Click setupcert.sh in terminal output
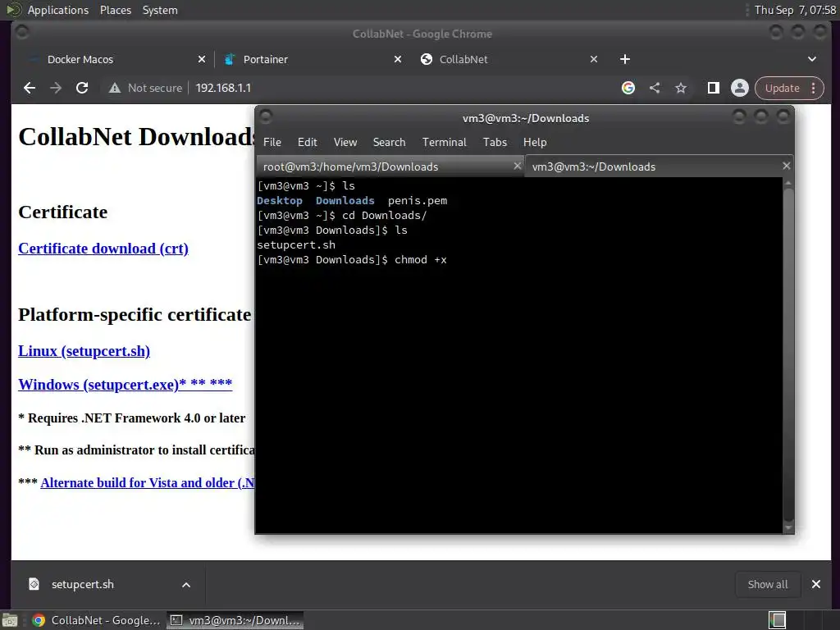 coord(296,244)
